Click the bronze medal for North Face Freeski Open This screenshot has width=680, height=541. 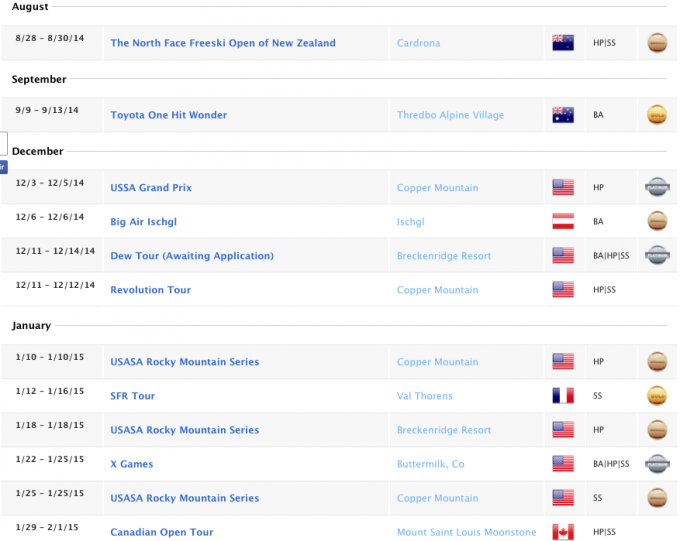pyautogui.click(x=657, y=43)
